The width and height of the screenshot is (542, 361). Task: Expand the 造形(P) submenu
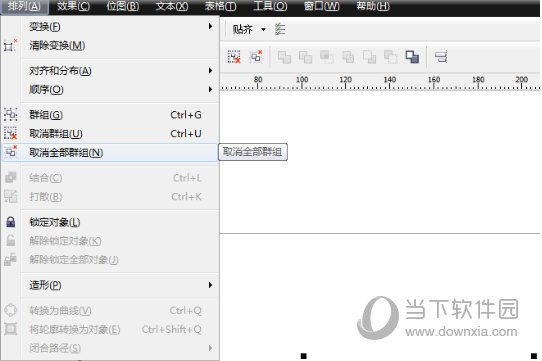coord(110,285)
